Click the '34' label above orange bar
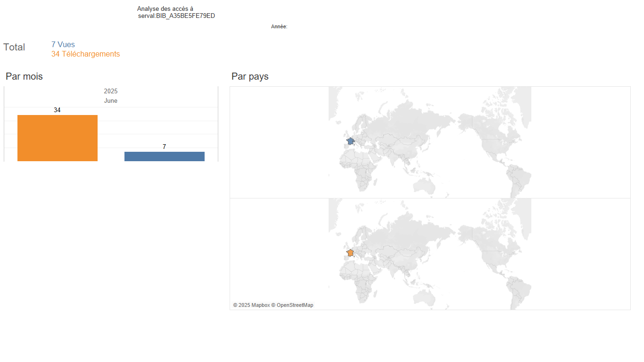This screenshot has width=644, height=362. coord(57,110)
